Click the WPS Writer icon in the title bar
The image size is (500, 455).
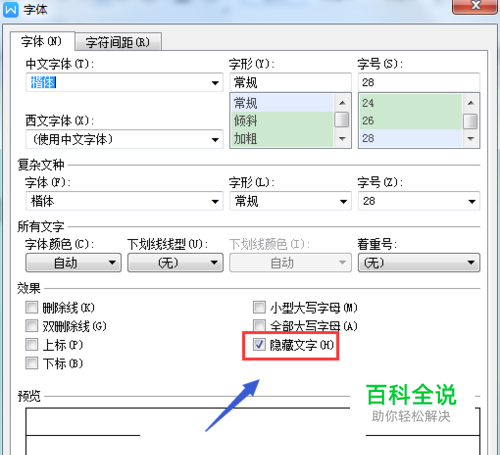point(11,10)
